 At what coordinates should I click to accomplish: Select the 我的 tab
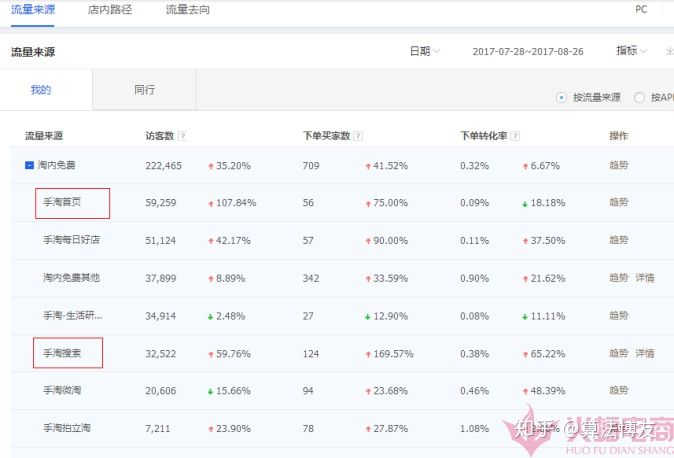pyautogui.click(x=41, y=89)
